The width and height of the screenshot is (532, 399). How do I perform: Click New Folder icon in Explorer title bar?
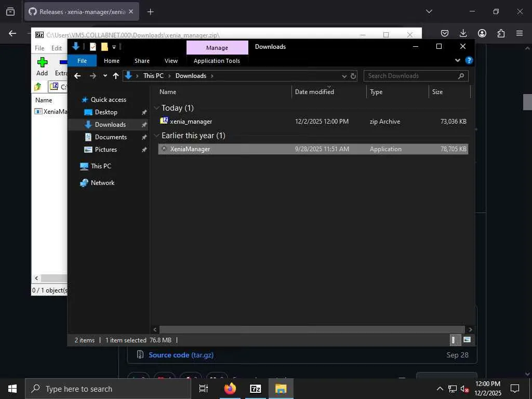pos(104,47)
